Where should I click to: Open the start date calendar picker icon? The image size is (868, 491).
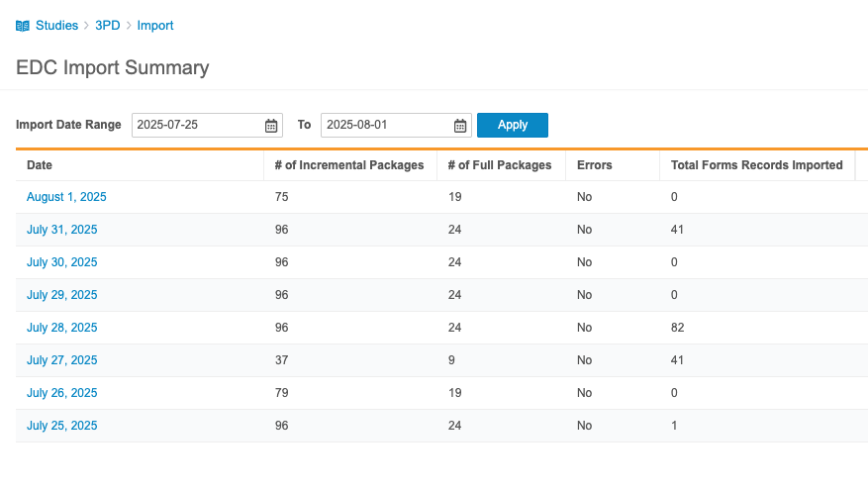pos(271,126)
